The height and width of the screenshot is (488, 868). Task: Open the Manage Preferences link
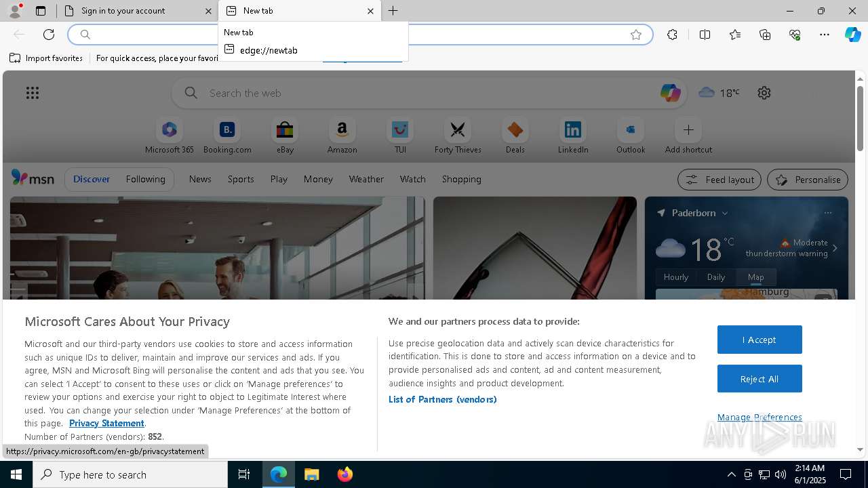click(x=759, y=418)
